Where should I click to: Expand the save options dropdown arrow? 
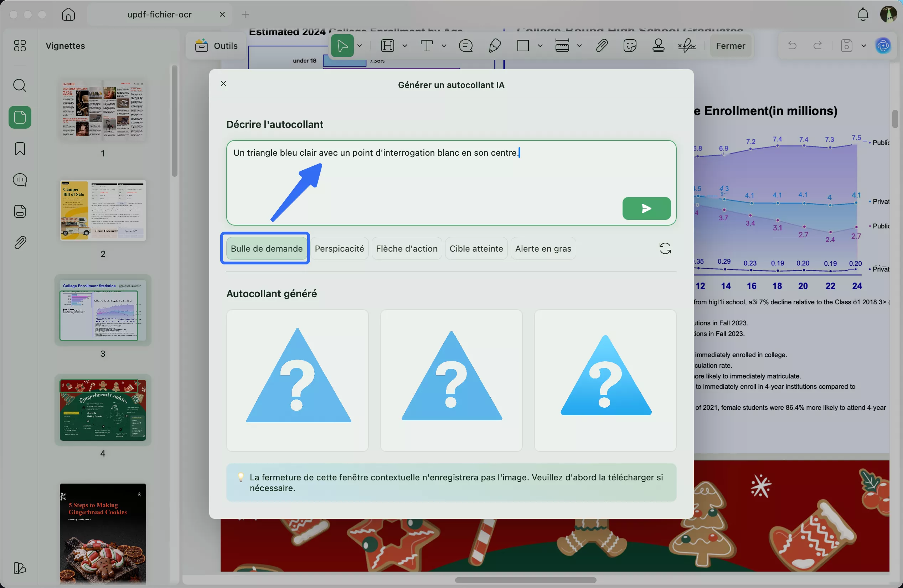click(863, 46)
